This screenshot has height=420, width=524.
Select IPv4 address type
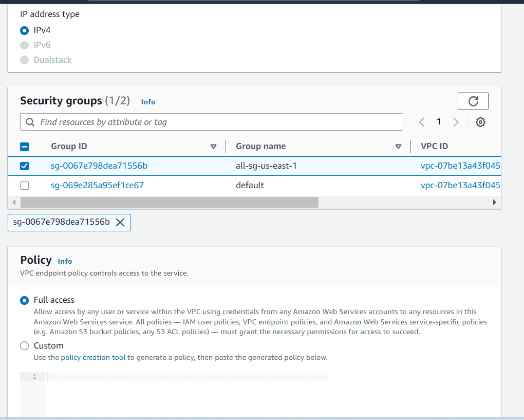[24, 30]
